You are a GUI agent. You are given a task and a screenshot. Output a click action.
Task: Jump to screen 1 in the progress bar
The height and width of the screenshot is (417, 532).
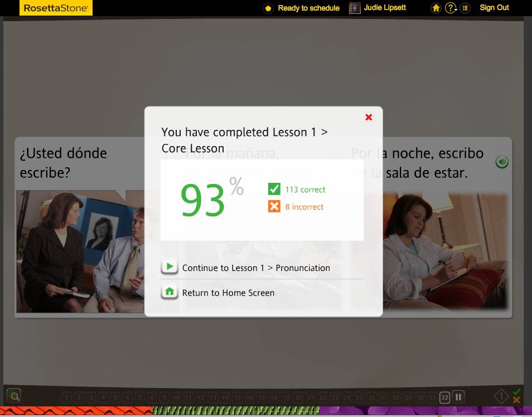click(x=67, y=397)
